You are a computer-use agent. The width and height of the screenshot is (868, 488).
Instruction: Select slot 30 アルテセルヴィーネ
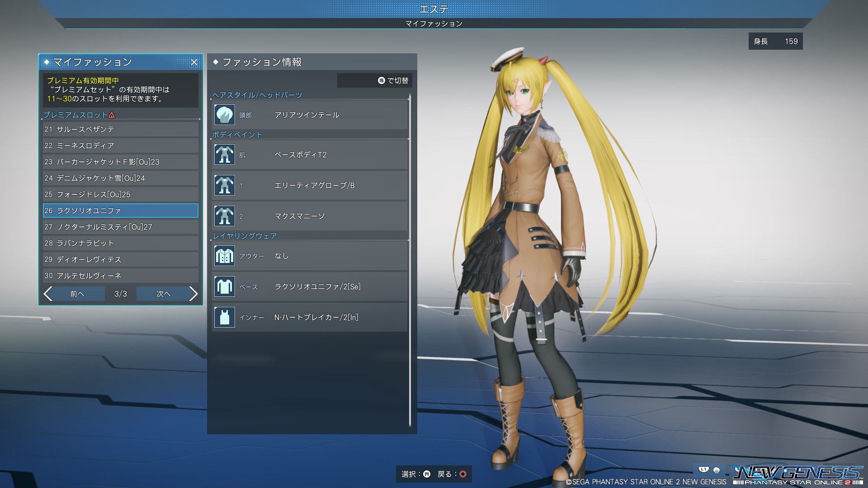point(121,276)
